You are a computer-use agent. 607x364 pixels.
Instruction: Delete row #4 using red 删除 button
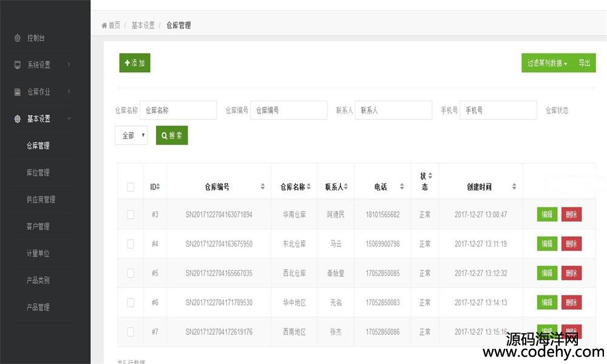[571, 244]
